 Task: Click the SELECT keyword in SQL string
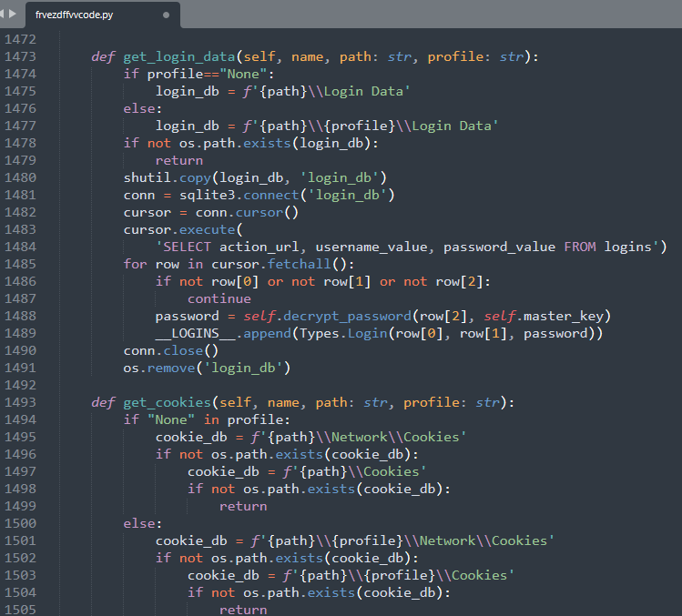(187, 247)
